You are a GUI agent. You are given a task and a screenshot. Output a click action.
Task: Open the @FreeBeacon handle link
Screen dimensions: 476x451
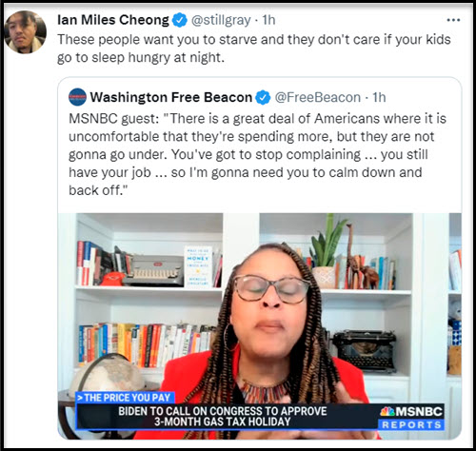[318, 97]
